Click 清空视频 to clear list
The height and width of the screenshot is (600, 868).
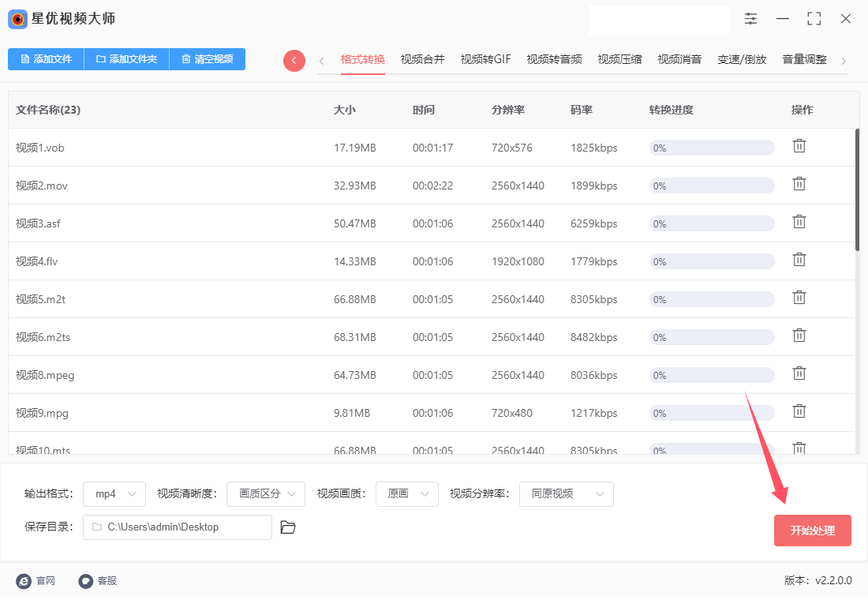tap(207, 59)
